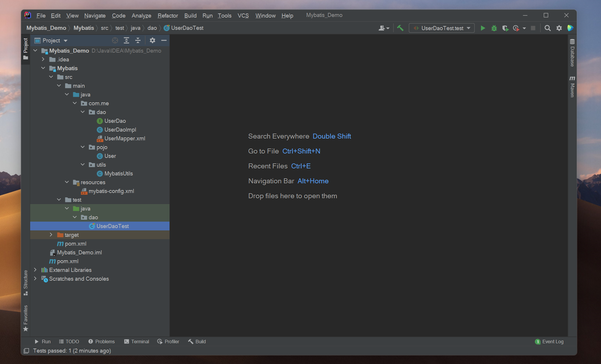Click the Collapse All tree icon
Screen dimensions: 601x364
point(138,40)
